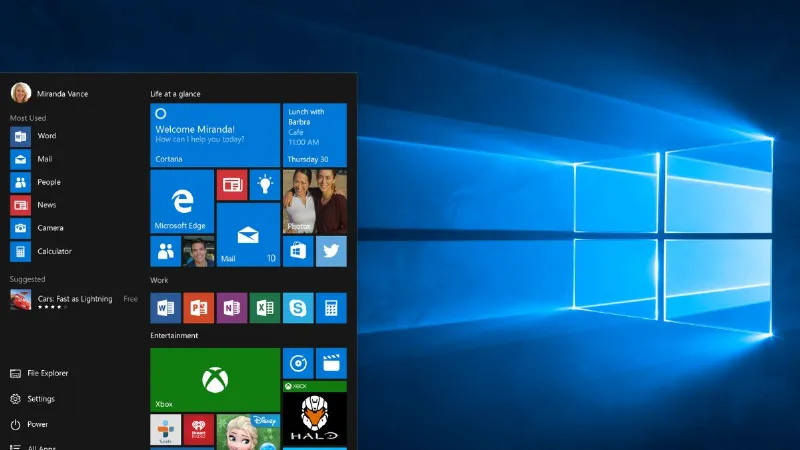Open the OneNote tile
800x450 pixels.
(x=232, y=308)
